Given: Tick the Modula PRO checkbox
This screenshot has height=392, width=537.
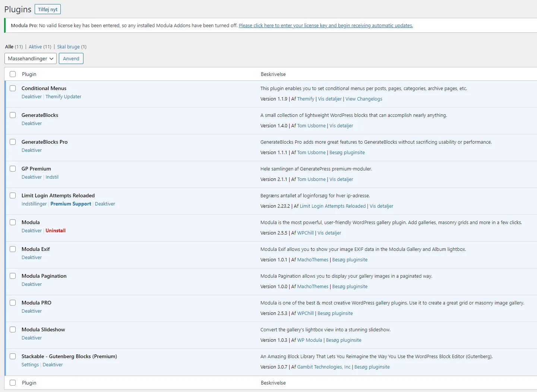Looking at the screenshot, I should (x=13, y=303).
